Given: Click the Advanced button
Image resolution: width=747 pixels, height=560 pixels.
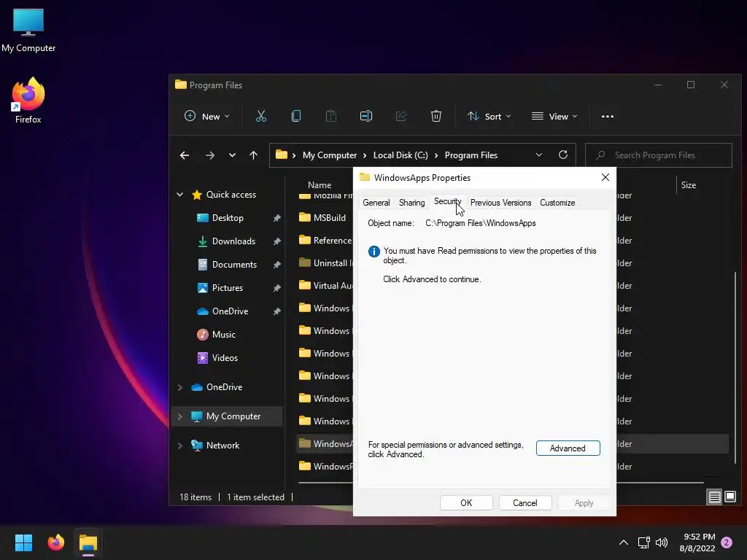Looking at the screenshot, I should 568,448.
